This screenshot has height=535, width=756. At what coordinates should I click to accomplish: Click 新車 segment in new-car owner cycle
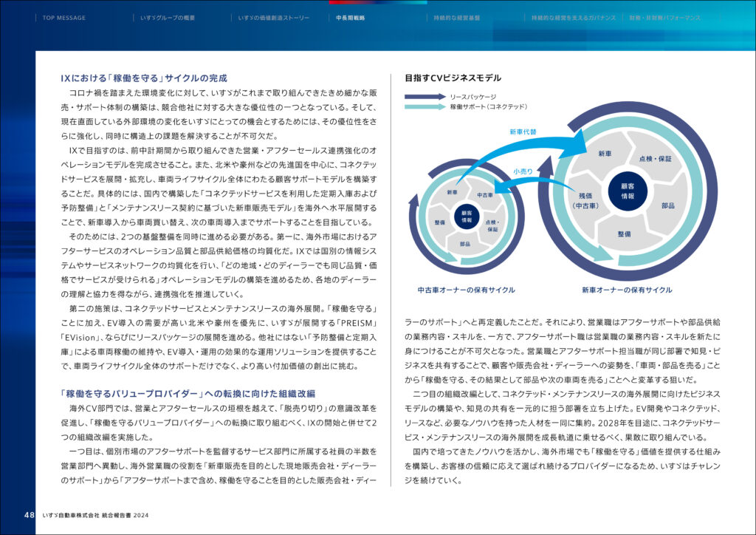(x=605, y=154)
